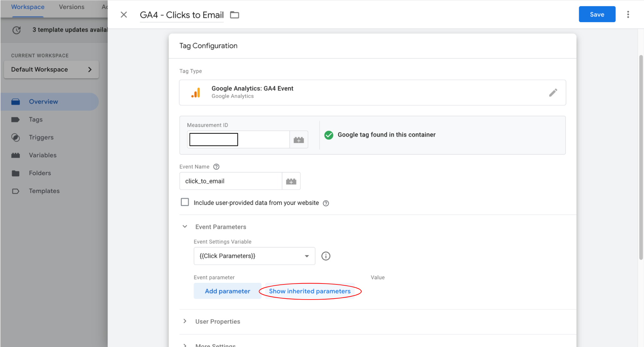Viewport: 644px width, 347px height.
Task: Enable Include user-provided data checkbox
Action: 185,202
